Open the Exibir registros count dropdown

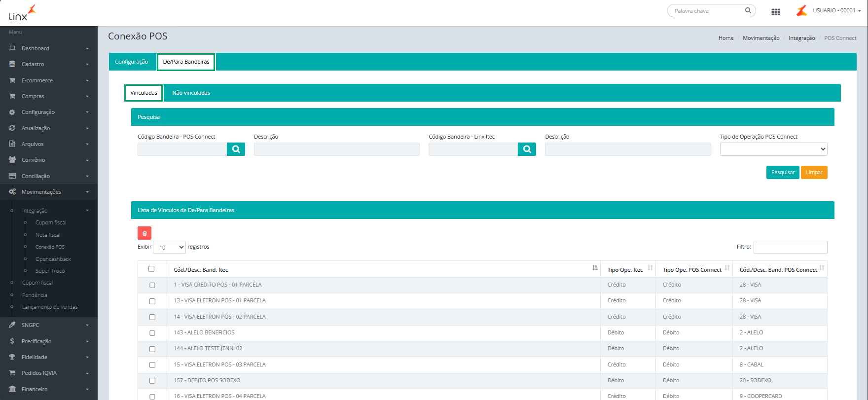(169, 247)
